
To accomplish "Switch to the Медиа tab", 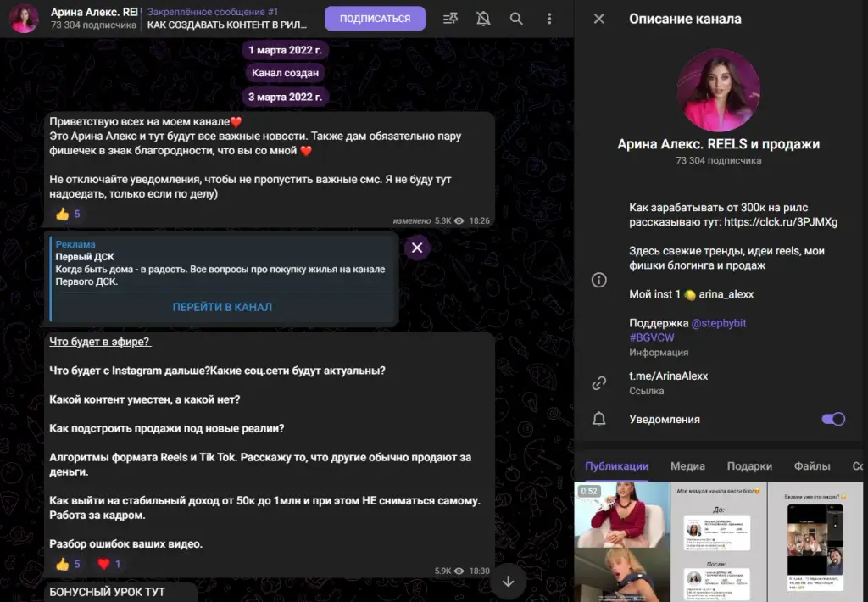I will pos(687,466).
